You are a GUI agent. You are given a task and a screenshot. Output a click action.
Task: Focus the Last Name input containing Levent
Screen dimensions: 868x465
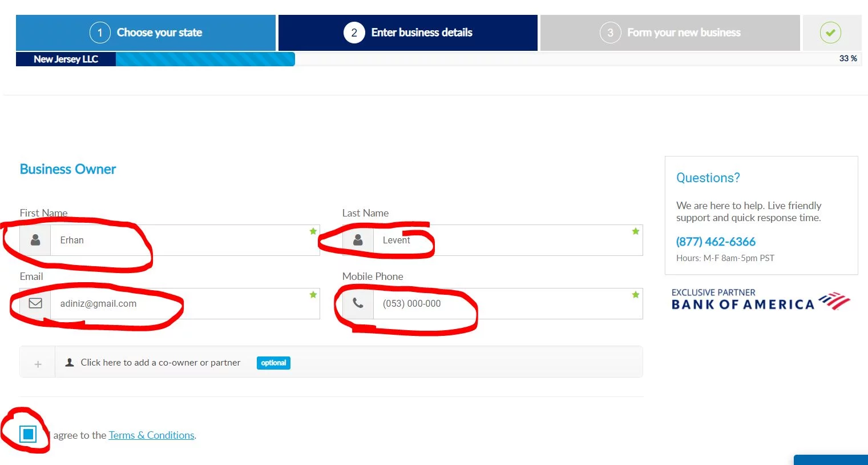pos(505,240)
